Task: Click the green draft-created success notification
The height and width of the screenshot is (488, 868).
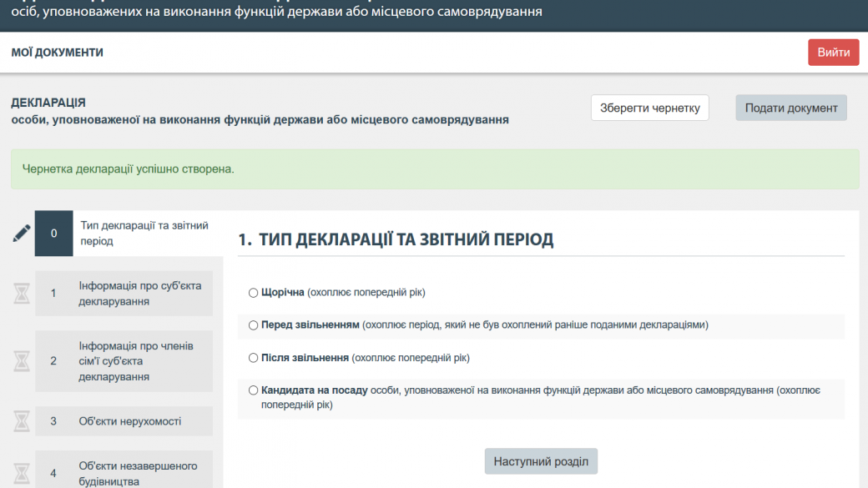Action: pyautogui.click(x=434, y=169)
